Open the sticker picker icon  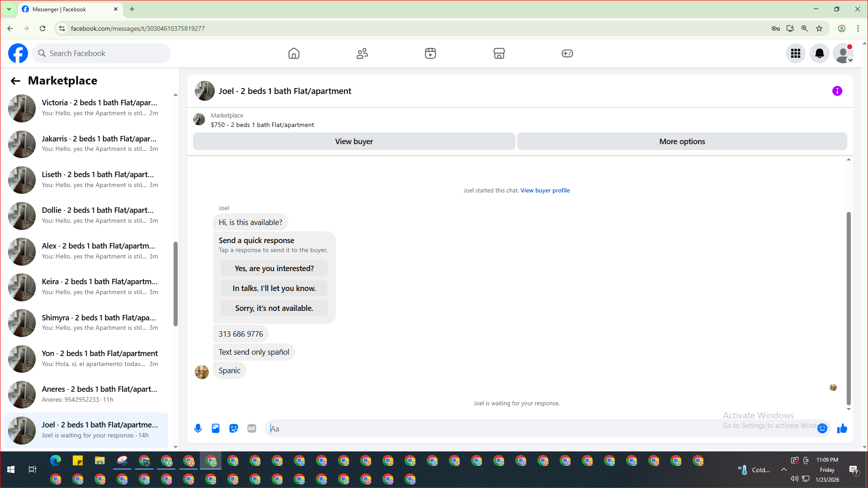[x=234, y=428]
